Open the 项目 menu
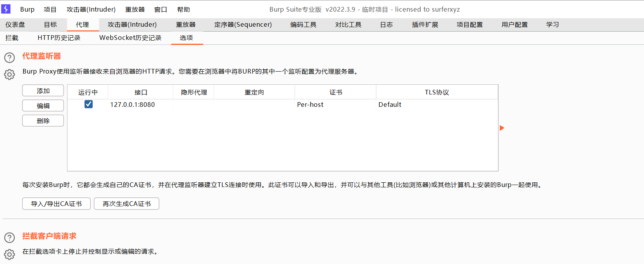This screenshot has width=644, height=264. point(50,9)
